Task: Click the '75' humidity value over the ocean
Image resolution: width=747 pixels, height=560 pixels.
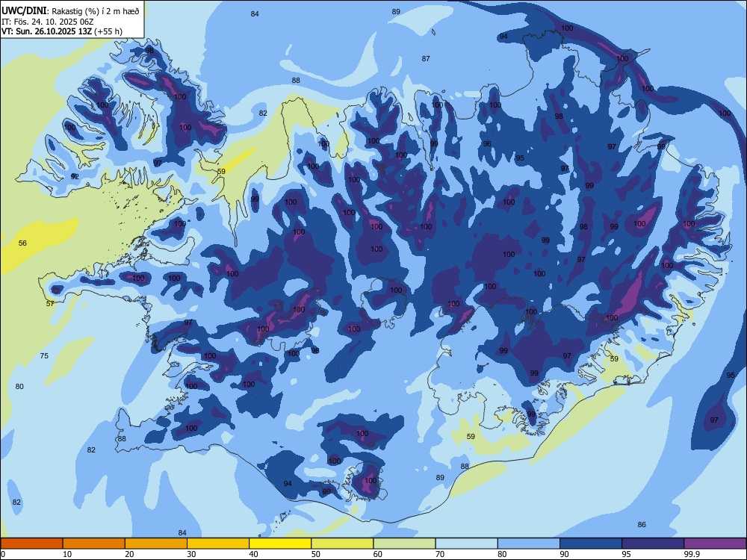Action: point(44,356)
